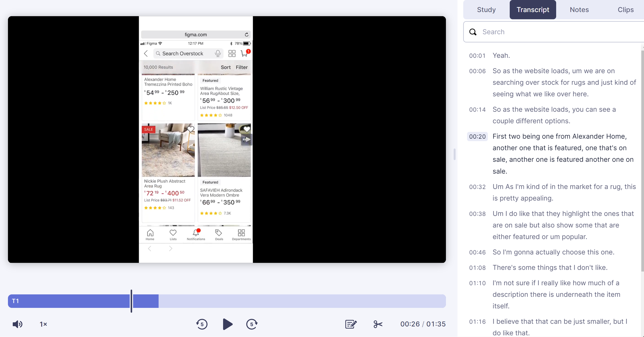Click the back chevron beside Search Overstock
Image resolution: width=644 pixels, height=337 pixels.
[x=146, y=53]
